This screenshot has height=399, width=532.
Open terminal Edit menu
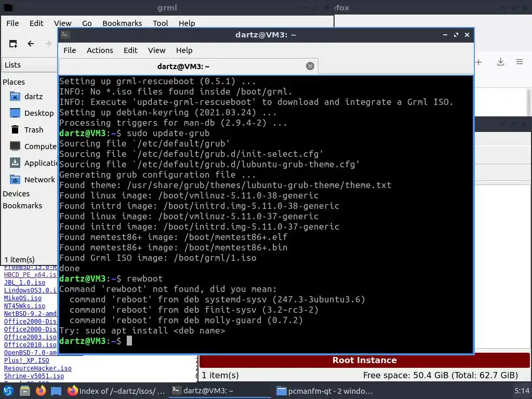130,50
